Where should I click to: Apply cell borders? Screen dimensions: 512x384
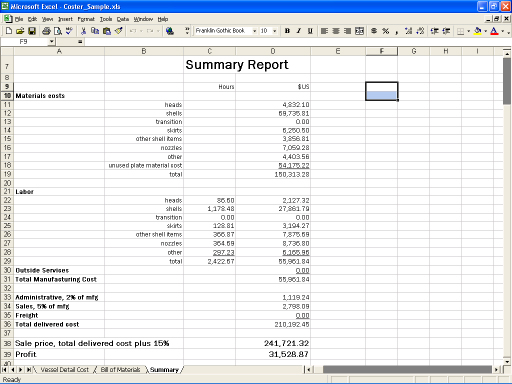(460, 31)
